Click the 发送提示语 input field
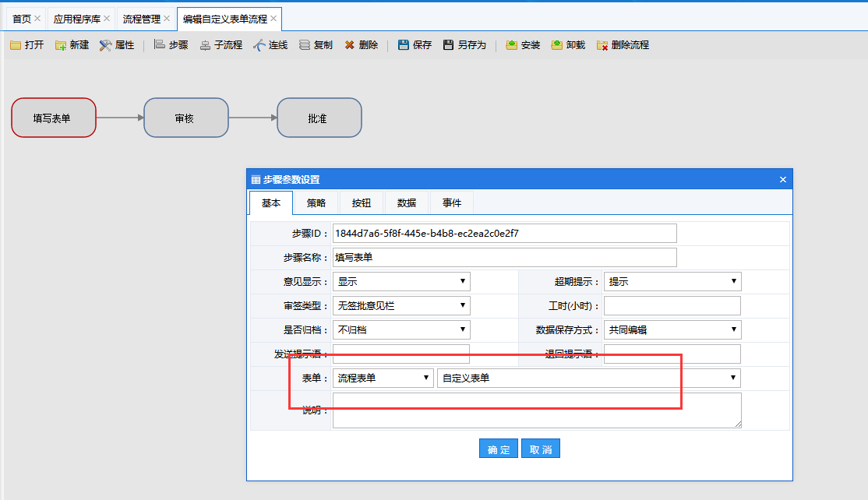Image resolution: width=868 pixels, height=500 pixels. click(x=401, y=354)
